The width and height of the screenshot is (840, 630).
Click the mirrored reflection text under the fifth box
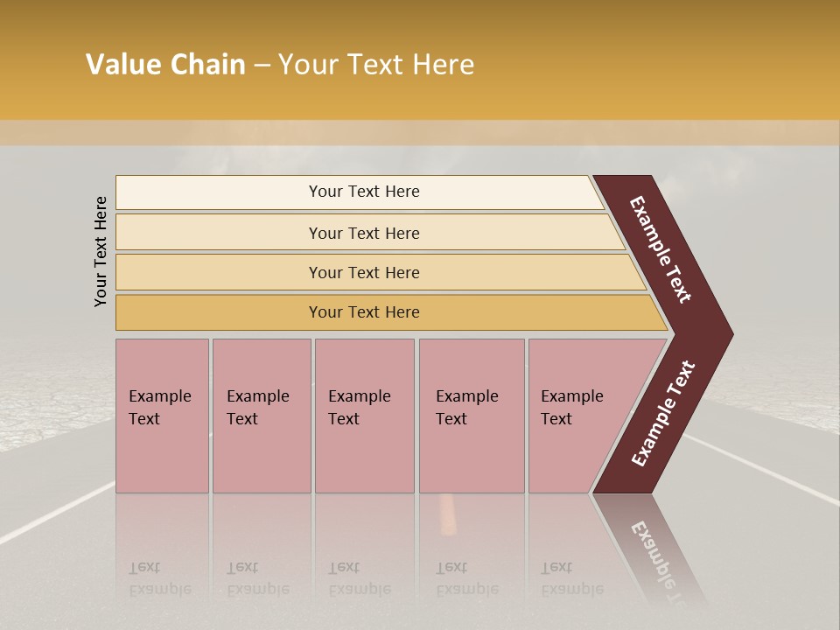point(571,579)
